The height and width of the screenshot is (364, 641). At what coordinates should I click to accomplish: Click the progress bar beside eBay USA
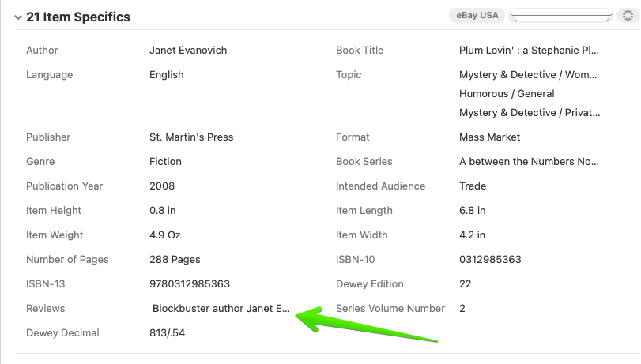coord(561,15)
